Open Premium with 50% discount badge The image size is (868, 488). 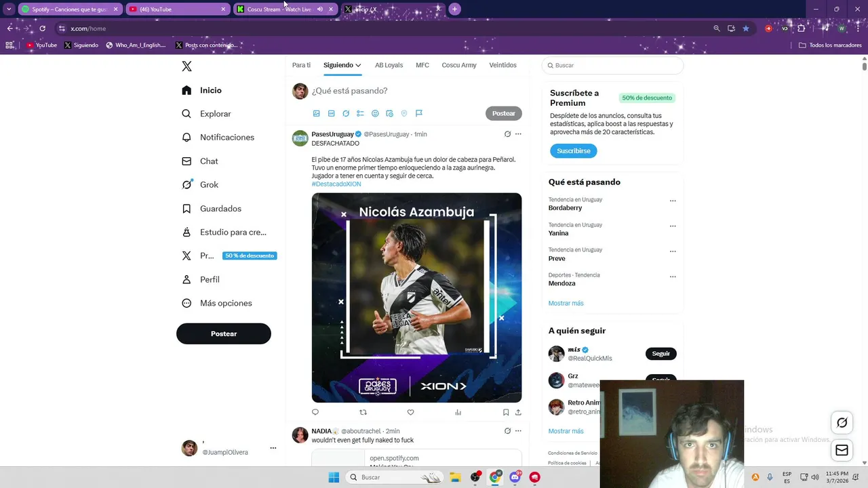229,256
